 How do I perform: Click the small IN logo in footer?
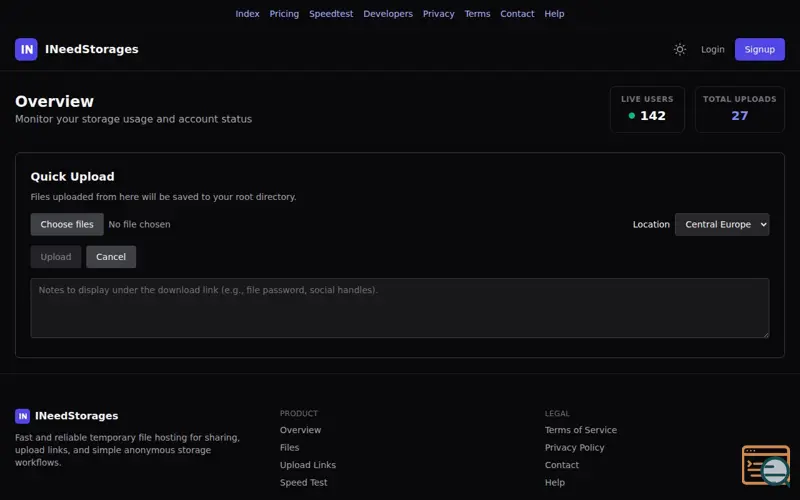pyautogui.click(x=22, y=416)
